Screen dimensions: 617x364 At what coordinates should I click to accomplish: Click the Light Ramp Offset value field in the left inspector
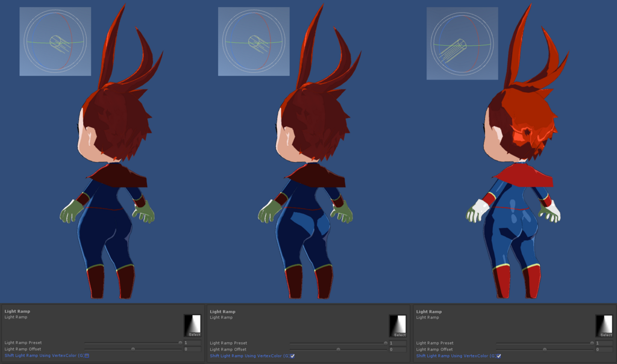point(192,349)
